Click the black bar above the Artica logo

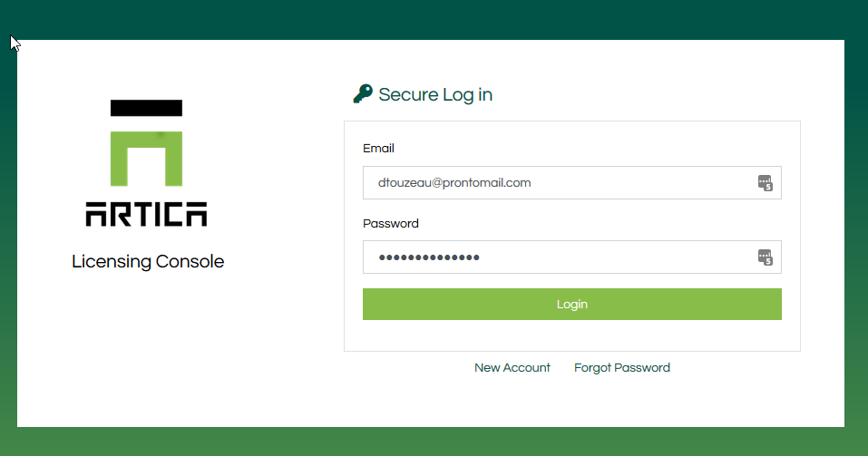click(x=146, y=108)
